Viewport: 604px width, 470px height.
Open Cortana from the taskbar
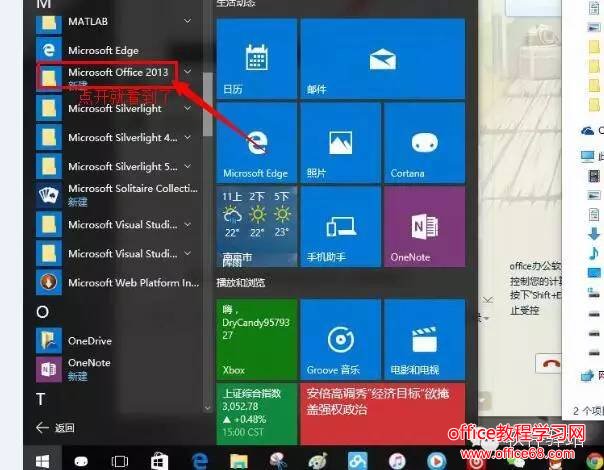[81, 461]
